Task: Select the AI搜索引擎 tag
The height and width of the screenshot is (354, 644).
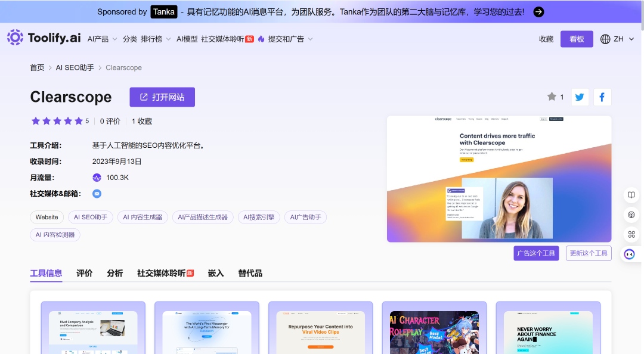Action: 259,217
